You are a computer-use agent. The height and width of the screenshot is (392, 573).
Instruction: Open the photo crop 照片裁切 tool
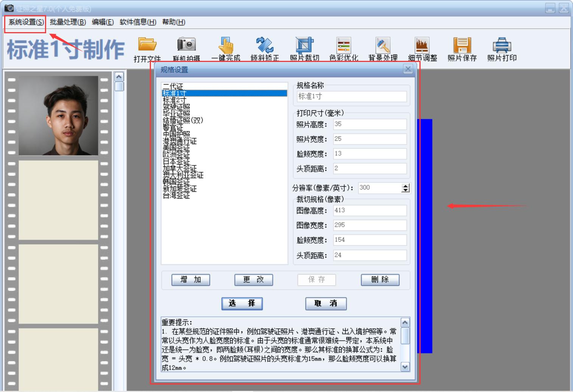click(x=304, y=47)
